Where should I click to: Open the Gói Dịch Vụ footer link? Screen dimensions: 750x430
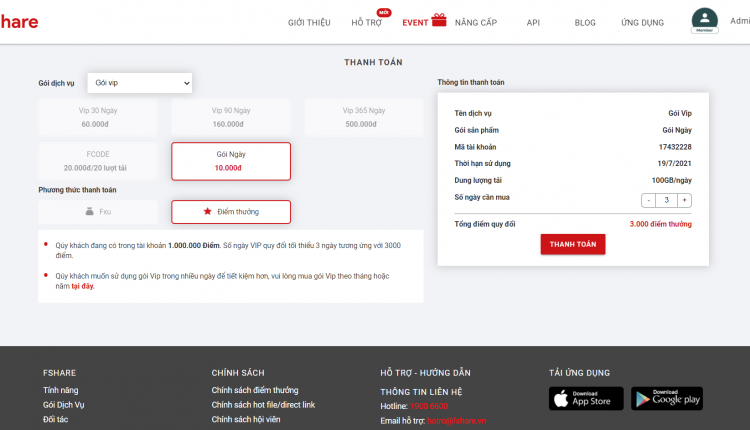(x=64, y=405)
